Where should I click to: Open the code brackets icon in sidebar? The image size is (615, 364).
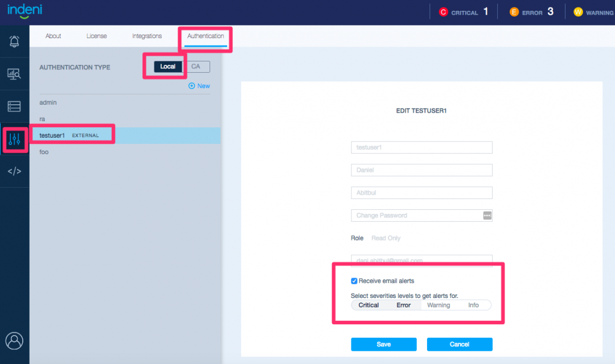tap(14, 172)
